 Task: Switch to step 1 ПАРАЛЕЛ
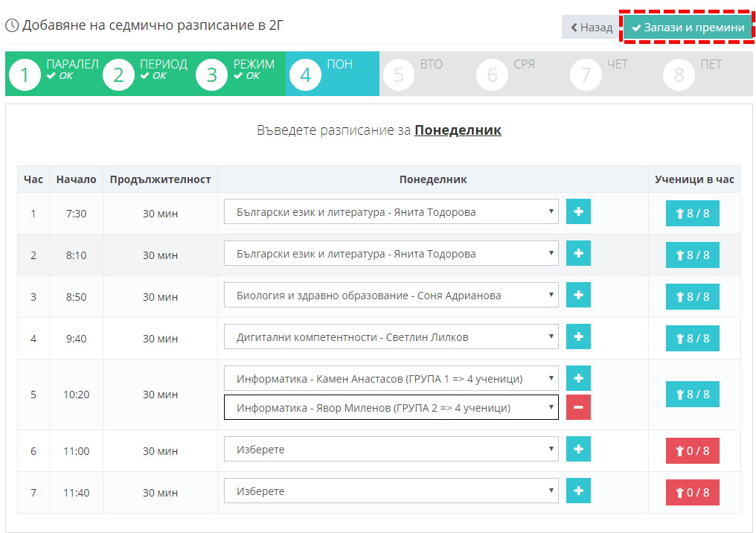coord(52,74)
